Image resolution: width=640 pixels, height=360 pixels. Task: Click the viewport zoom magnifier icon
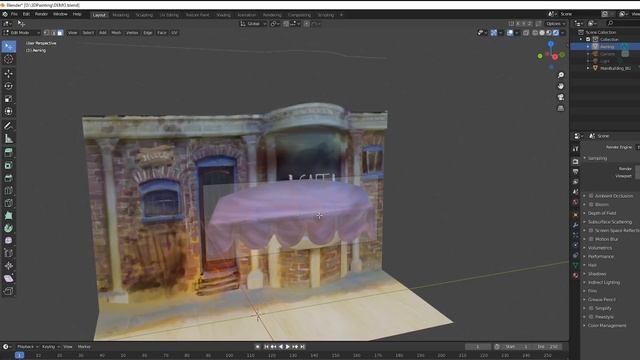tap(561, 75)
